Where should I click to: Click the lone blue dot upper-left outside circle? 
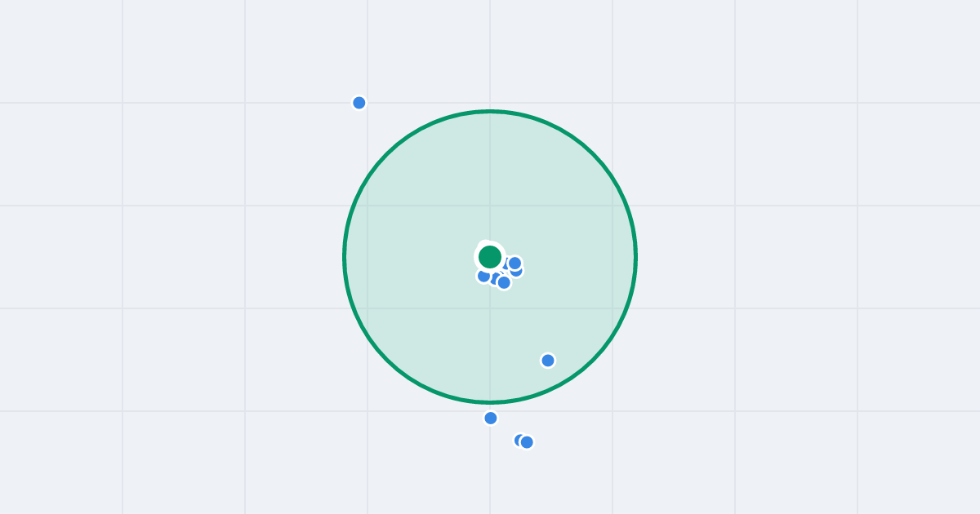[359, 103]
